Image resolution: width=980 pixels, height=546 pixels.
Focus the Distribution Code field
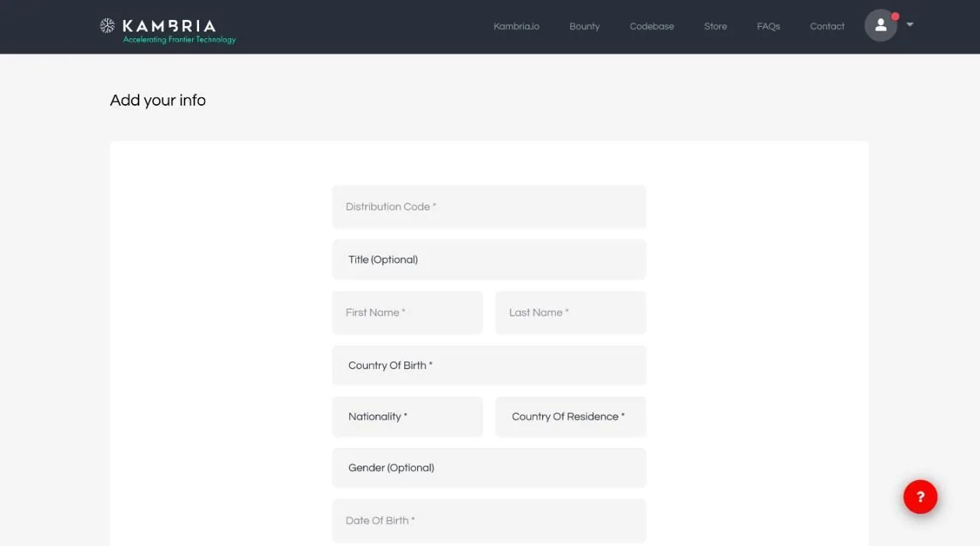(x=489, y=207)
